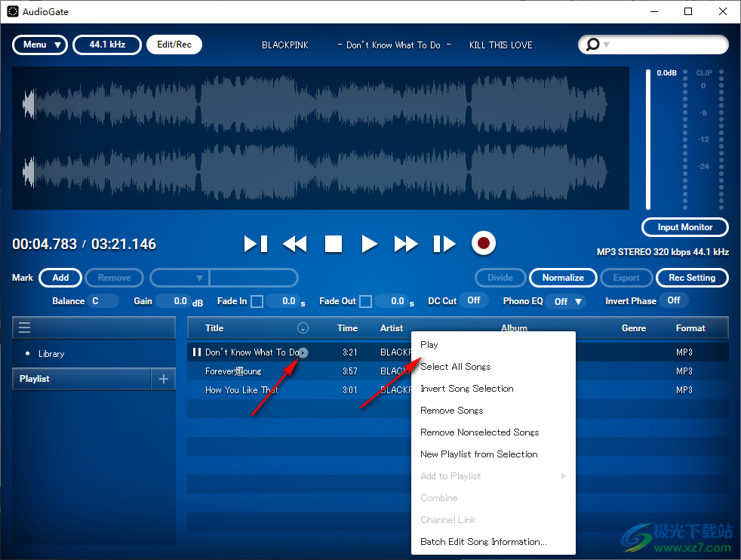Viewport: 741px width, 560px height.
Task: Click the vertical output level slider
Action: (647, 136)
